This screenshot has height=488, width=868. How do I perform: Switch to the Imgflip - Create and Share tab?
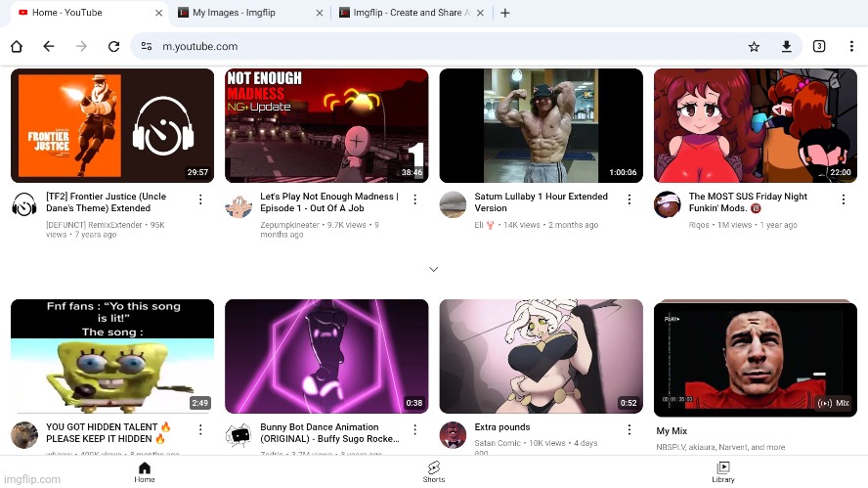tap(411, 13)
